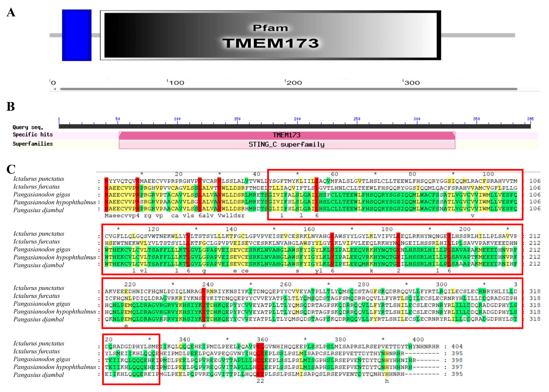Click 'Pangasianodon gigas' label of the 398 row
This screenshot has height=392, width=549.
pyautogui.click(x=42, y=359)
